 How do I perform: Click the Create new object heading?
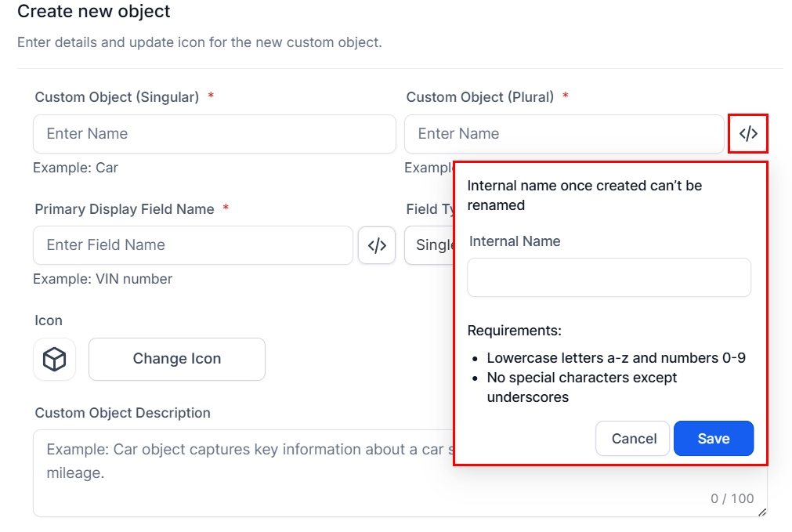point(94,12)
